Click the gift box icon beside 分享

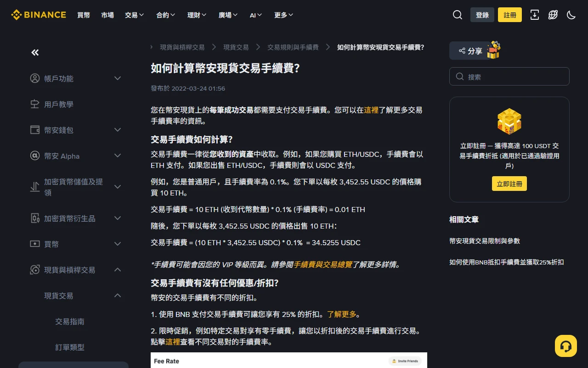493,50
